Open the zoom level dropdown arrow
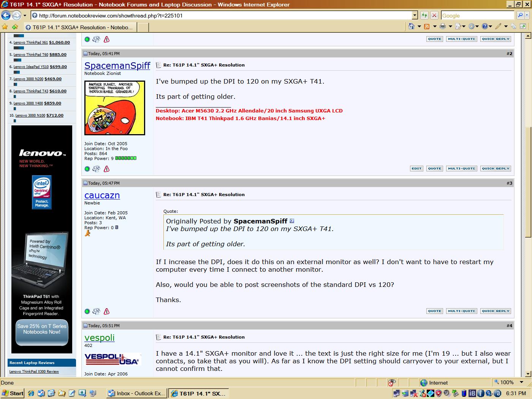Screen dimensions: 532x399 coord(522,383)
